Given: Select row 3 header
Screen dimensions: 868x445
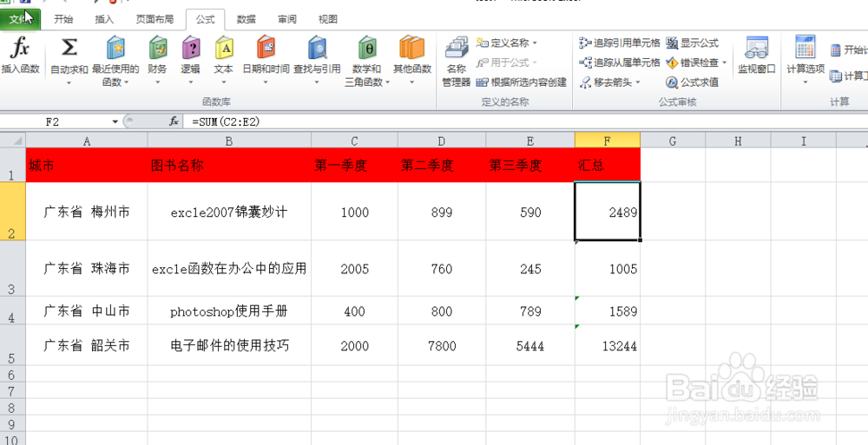Looking at the screenshot, I should (13, 268).
